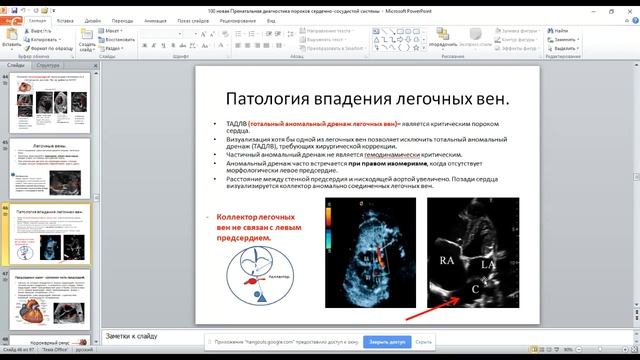The image size is (640, 360).
Task: Open the Файл (File) backstage tab
Action: click(11, 21)
